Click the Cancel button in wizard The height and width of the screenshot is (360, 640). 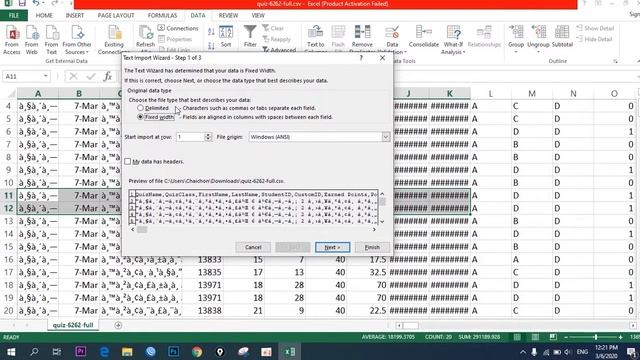(x=253, y=247)
